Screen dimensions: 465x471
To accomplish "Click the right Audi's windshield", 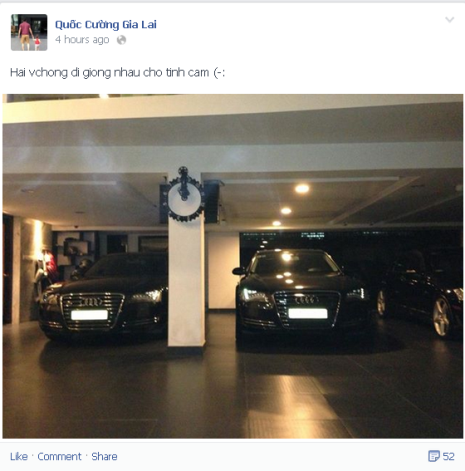I will (294, 263).
